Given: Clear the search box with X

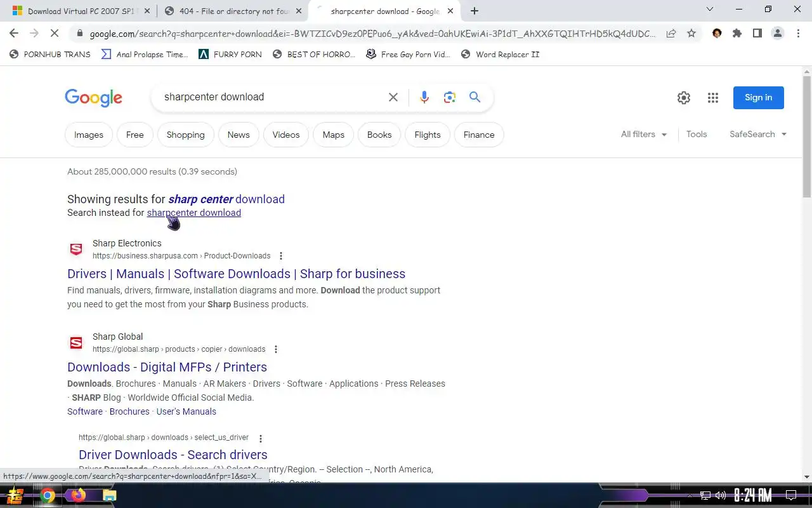Looking at the screenshot, I should pyautogui.click(x=393, y=97).
